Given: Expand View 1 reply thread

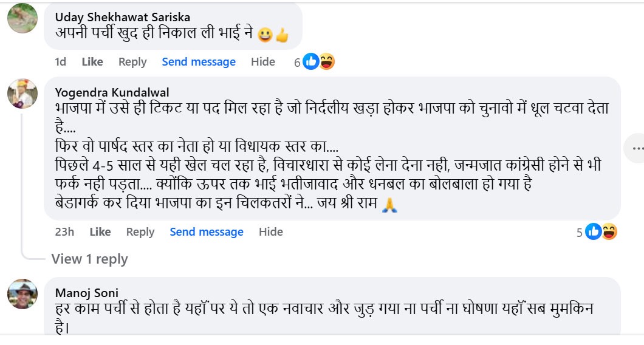Looking at the screenshot, I should pyautogui.click(x=89, y=259).
